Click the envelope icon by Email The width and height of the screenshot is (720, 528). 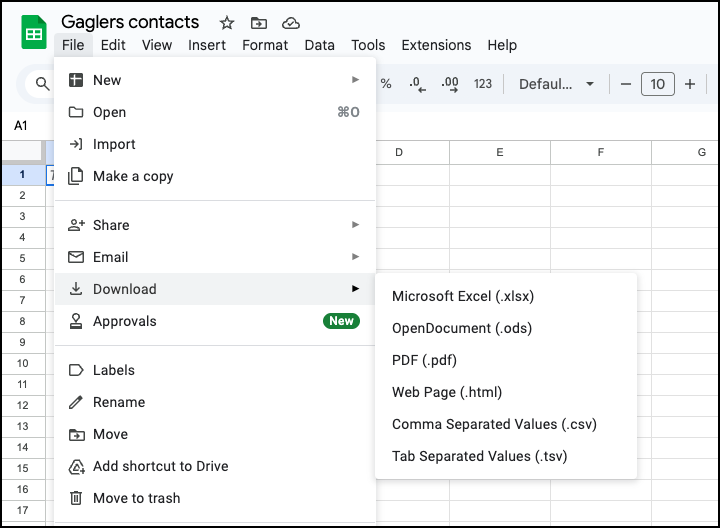tap(76, 257)
